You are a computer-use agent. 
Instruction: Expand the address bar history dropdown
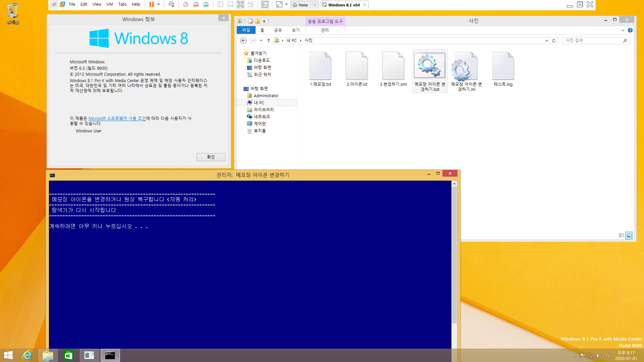(x=546, y=41)
